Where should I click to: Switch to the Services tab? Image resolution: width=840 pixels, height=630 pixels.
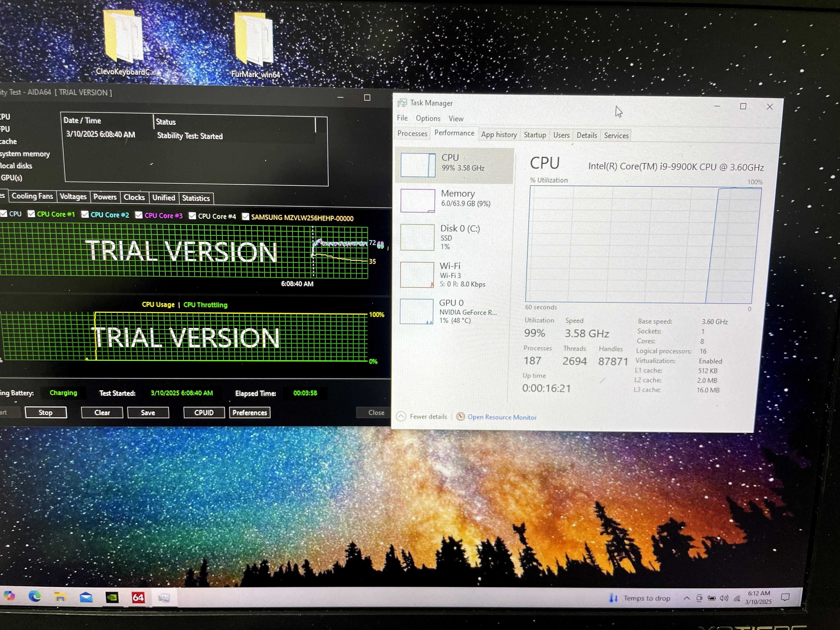click(x=616, y=136)
